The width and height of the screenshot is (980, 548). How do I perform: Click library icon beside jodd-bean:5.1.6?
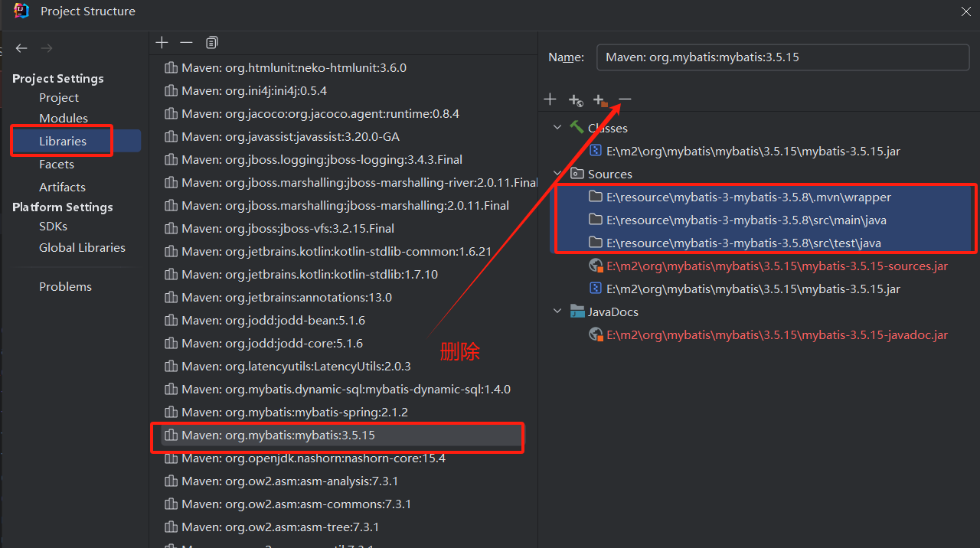(x=171, y=321)
